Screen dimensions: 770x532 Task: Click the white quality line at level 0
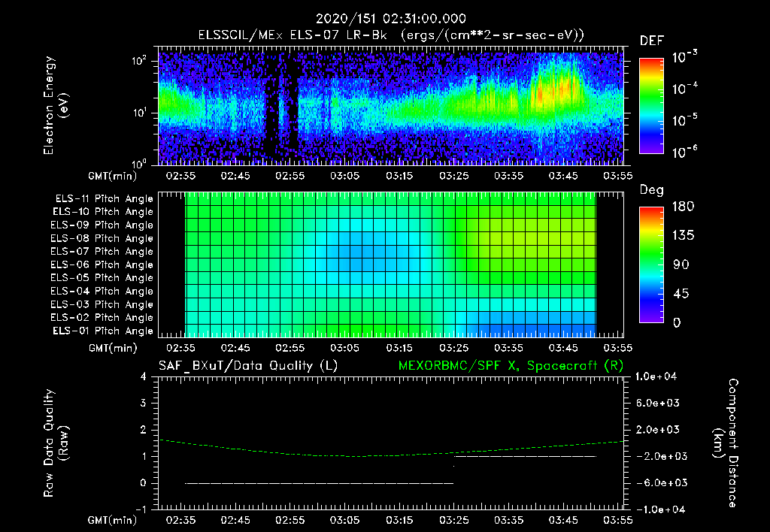pos(319,483)
